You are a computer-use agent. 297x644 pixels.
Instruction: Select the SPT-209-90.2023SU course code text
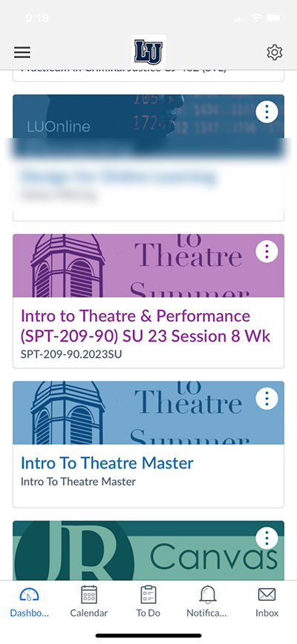pos(71,354)
